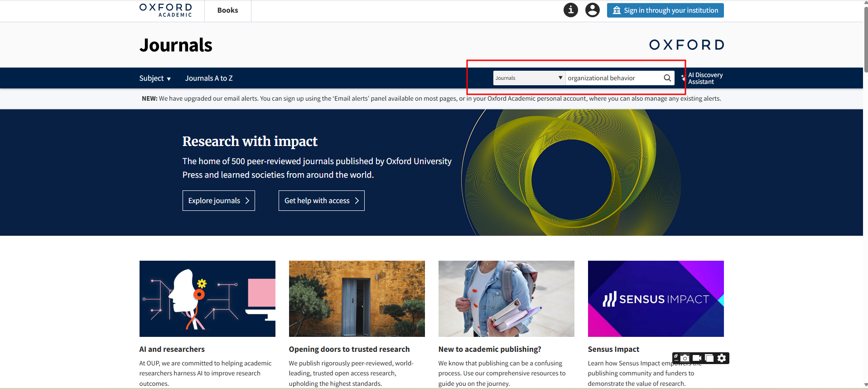Click the organizational behavior search field

pyautogui.click(x=613, y=78)
